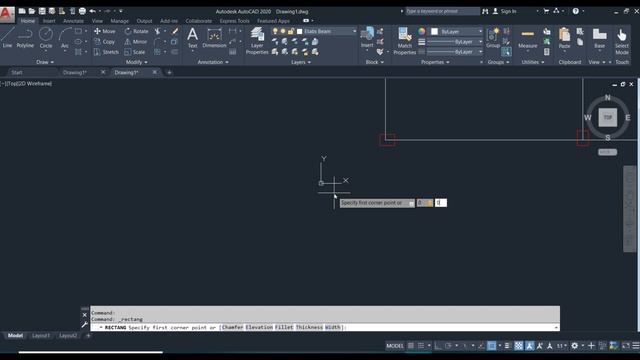The width and height of the screenshot is (640, 360).
Task: Expand the Modify panel
Action: point(137,62)
